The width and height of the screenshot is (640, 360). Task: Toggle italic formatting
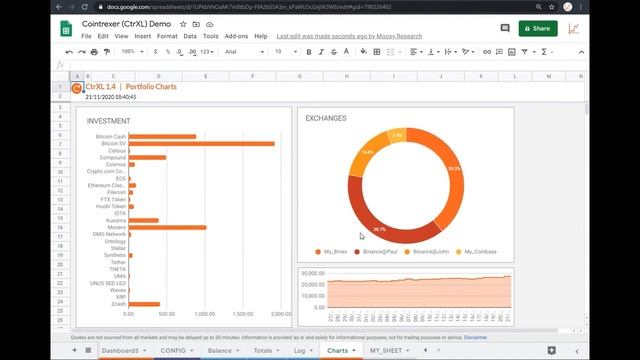coord(321,52)
